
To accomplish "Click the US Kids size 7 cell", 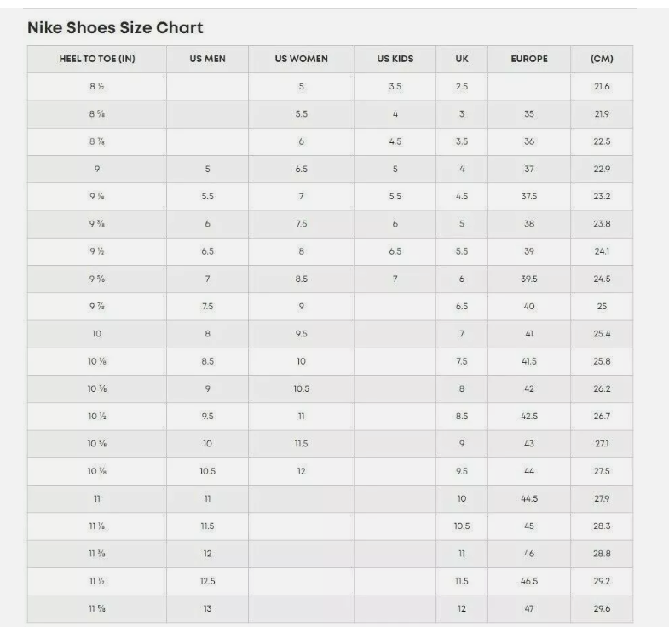I will click(x=395, y=279).
